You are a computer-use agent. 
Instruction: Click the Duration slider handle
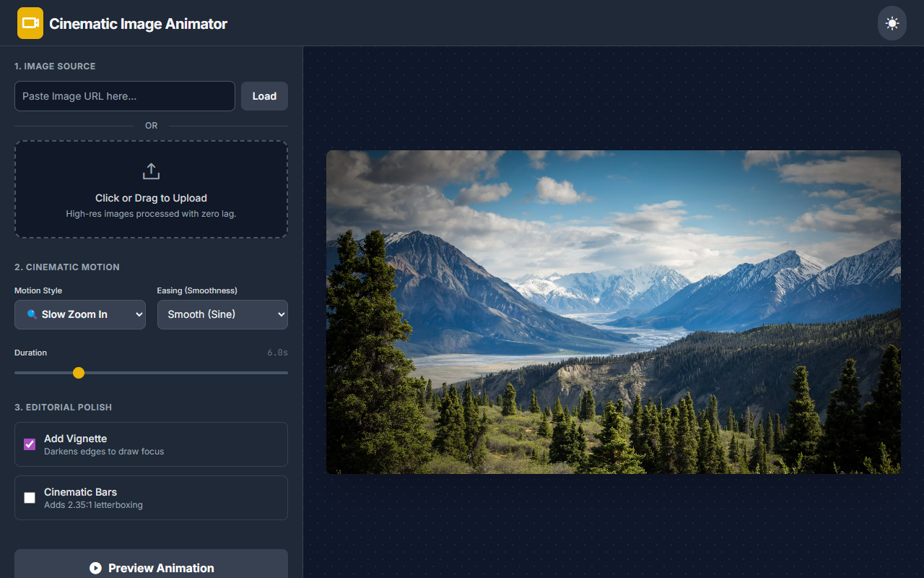[79, 373]
